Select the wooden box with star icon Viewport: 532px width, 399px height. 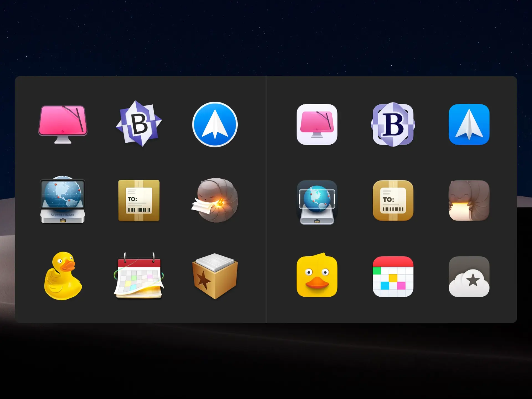tap(215, 276)
